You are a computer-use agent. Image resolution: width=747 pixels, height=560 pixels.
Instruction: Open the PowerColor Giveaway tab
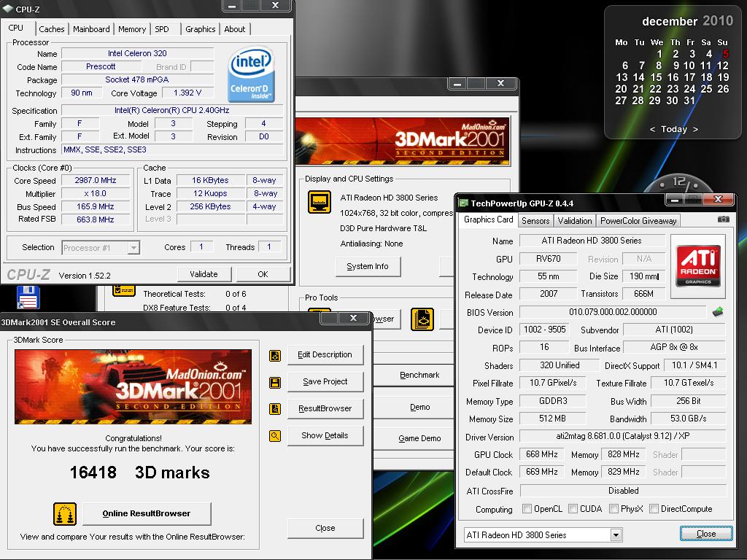tap(638, 220)
